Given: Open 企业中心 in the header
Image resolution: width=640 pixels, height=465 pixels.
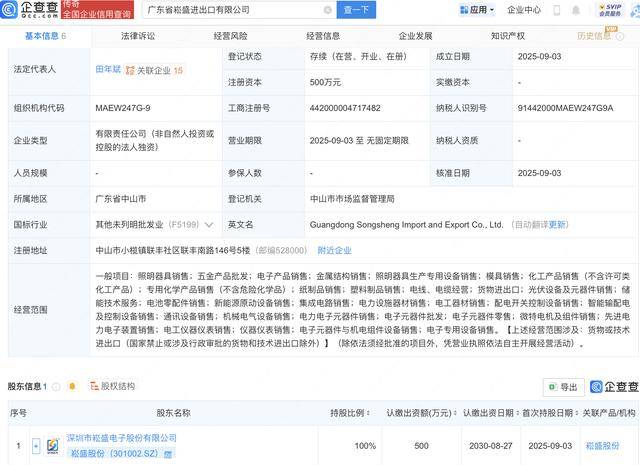Looking at the screenshot, I should coord(524,10).
